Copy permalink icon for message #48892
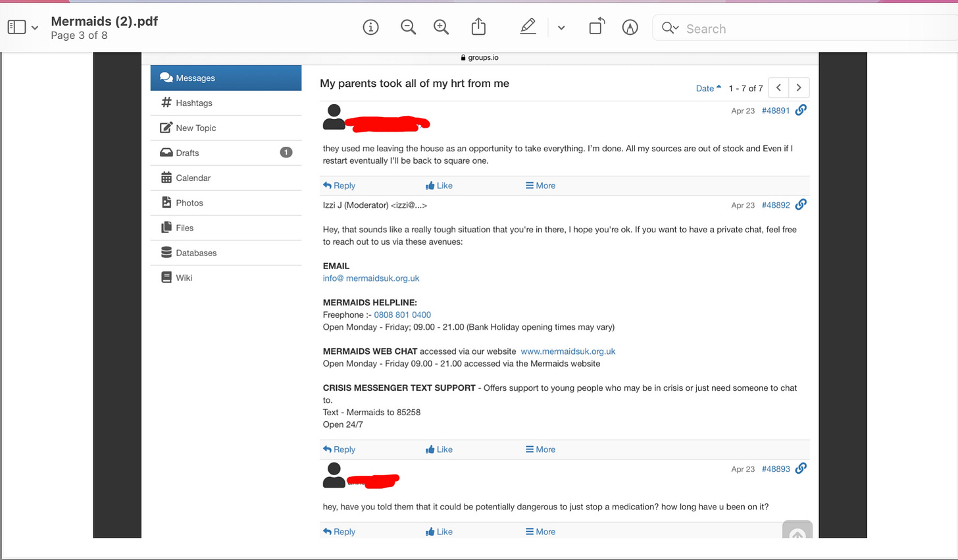 tap(801, 205)
